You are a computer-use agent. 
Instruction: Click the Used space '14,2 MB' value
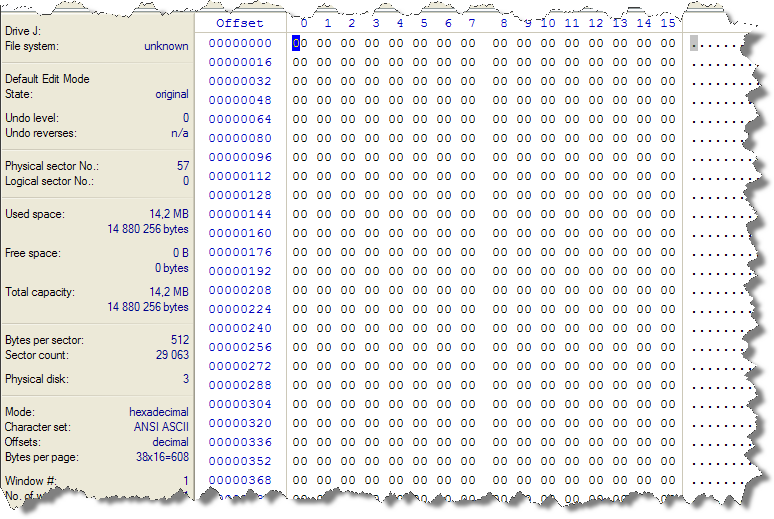click(x=169, y=214)
